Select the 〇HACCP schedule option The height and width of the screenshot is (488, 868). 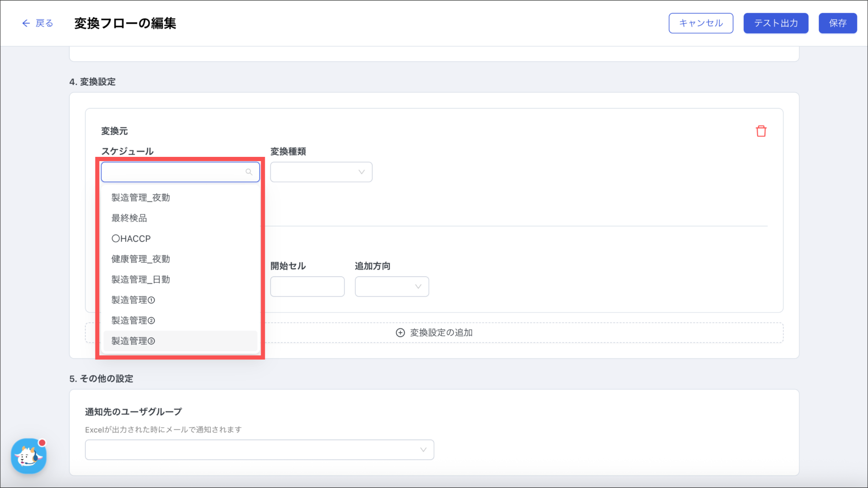(131, 238)
